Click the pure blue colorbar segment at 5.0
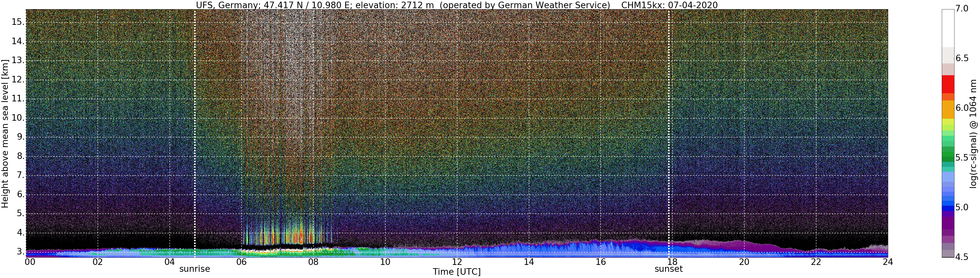Screen dimensions: 980x278 click(x=948, y=208)
